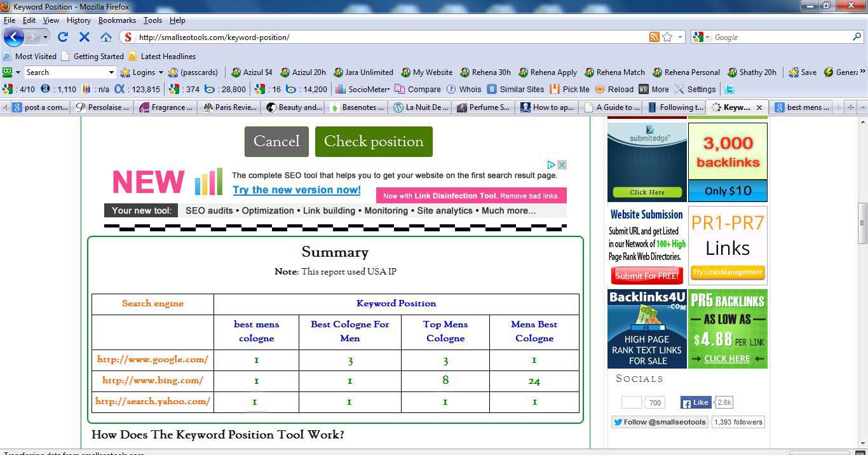868x455 pixels.
Task: Click Submit For FREE button
Action: click(x=647, y=276)
